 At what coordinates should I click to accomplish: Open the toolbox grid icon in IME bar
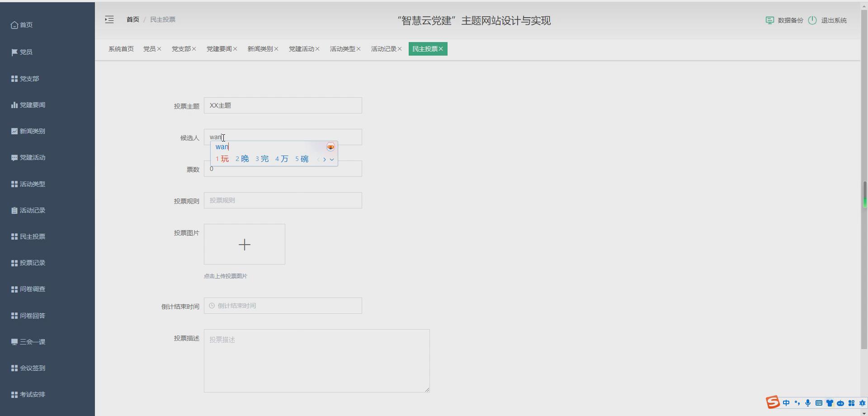tap(851, 403)
